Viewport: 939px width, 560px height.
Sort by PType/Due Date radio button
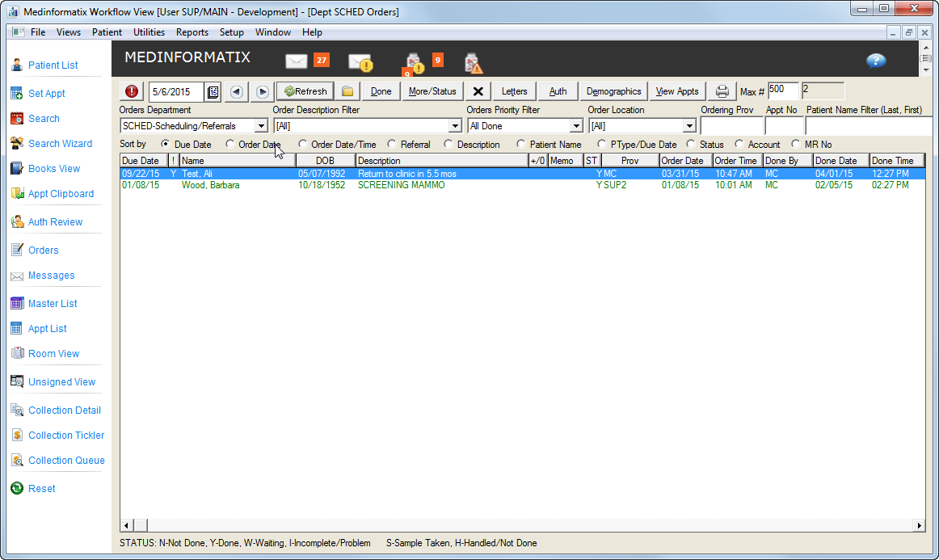pos(601,145)
